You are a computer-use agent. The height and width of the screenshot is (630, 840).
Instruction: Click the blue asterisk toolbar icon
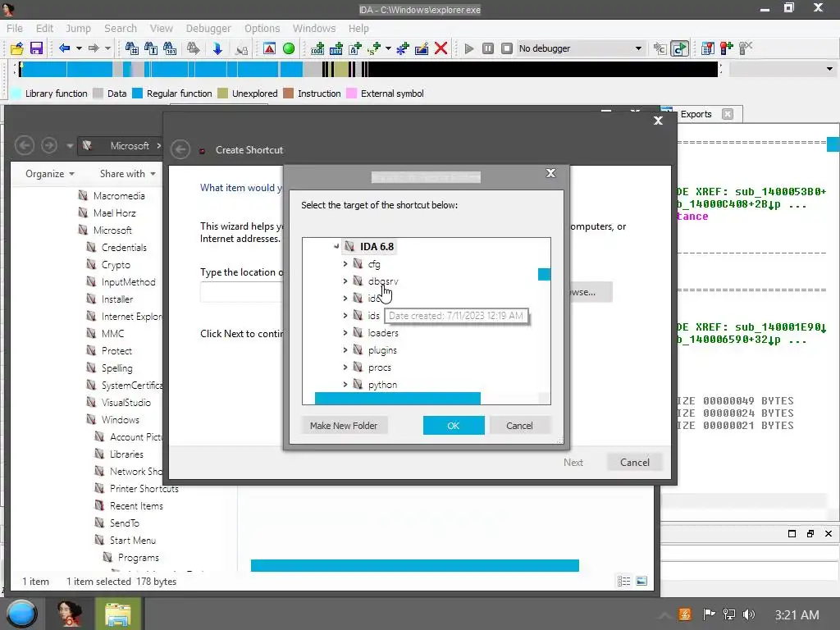coord(402,48)
